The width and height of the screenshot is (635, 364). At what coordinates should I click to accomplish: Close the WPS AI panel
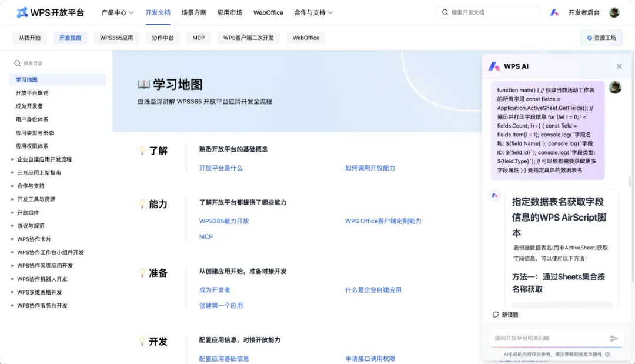(x=619, y=66)
